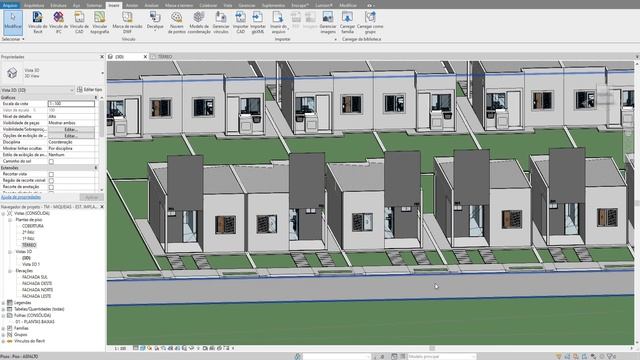Click Carregar como grupo icon
Viewport: 640px width, 360px height.
click(370, 18)
